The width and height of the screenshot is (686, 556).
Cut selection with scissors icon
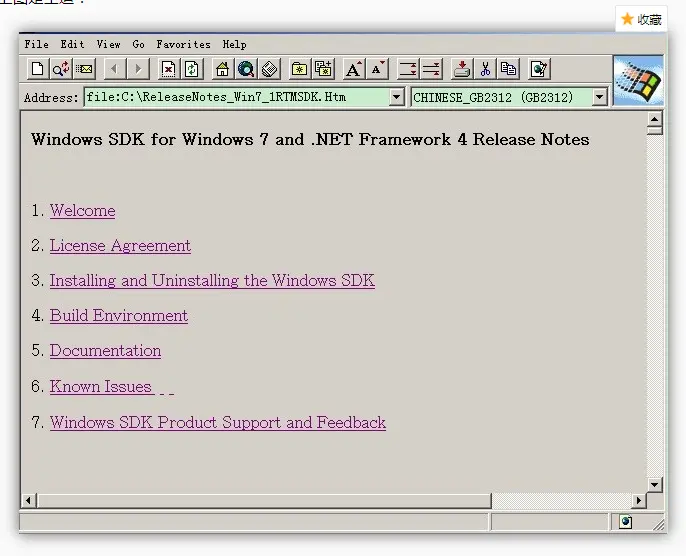click(x=485, y=69)
